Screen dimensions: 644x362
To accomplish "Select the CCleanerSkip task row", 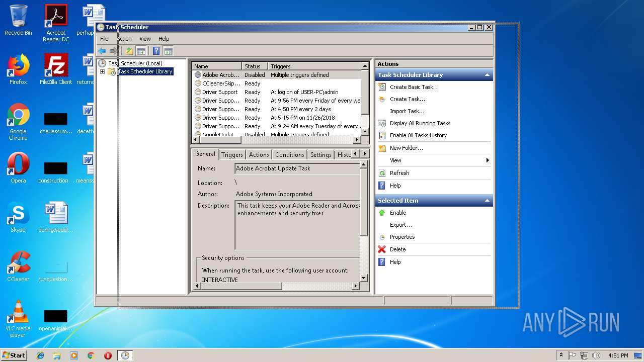I will 277,83.
